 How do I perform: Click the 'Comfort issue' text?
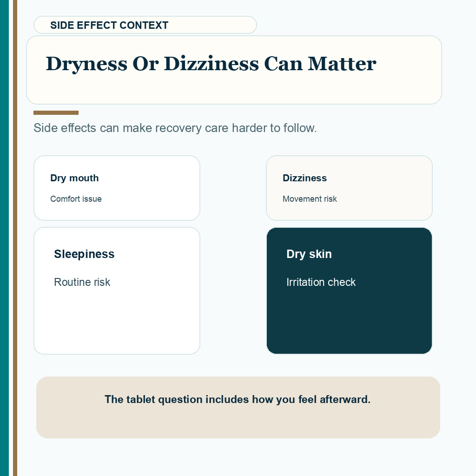(76, 199)
